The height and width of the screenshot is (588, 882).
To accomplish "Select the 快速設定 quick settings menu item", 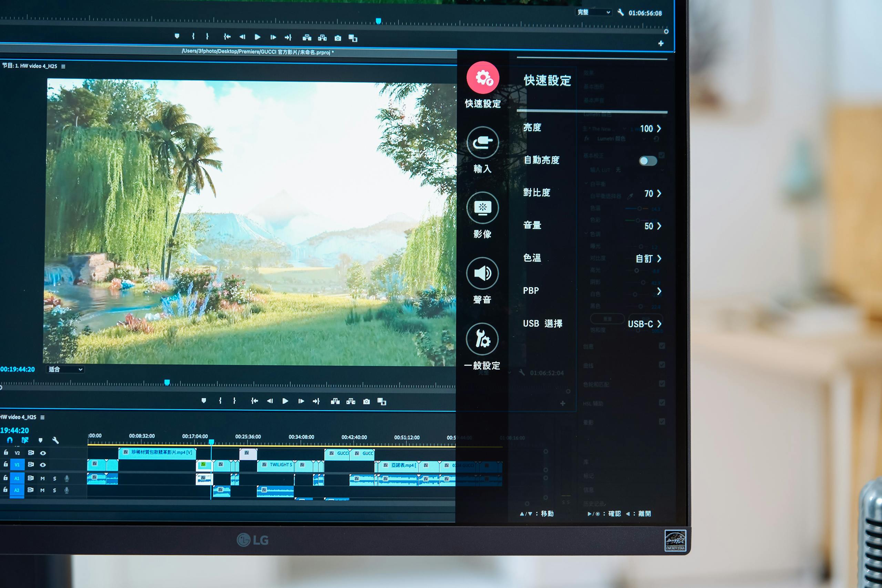I will click(x=482, y=78).
